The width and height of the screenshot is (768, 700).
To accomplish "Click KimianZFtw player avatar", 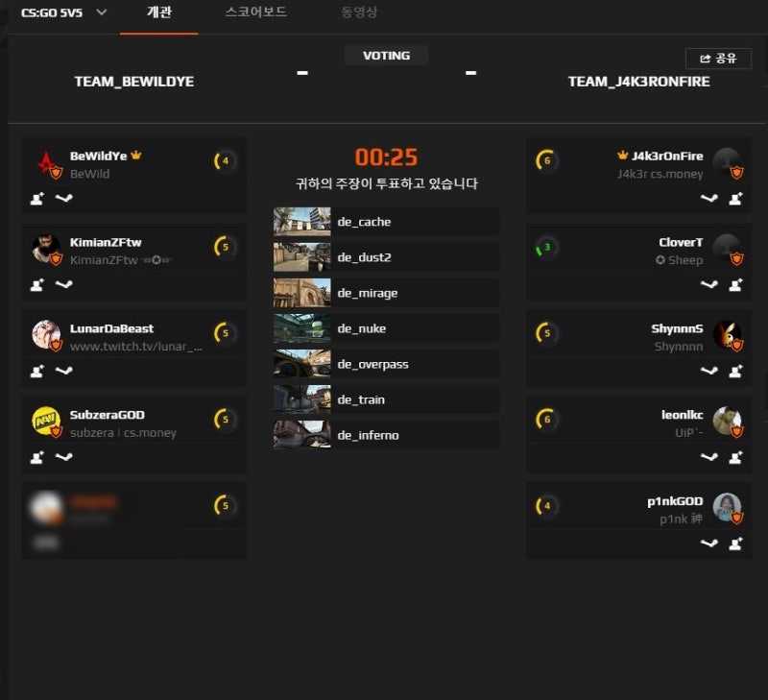I will point(46,249).
